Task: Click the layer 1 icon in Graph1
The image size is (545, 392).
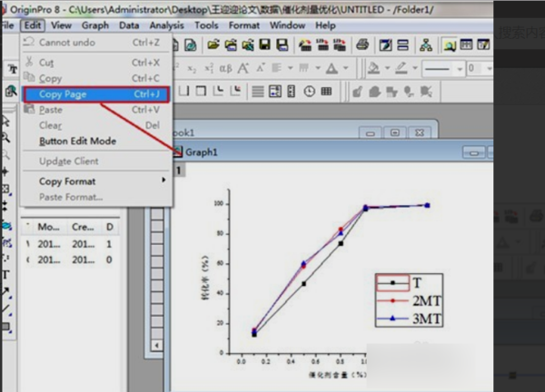Action: click(x=179, y=170)
